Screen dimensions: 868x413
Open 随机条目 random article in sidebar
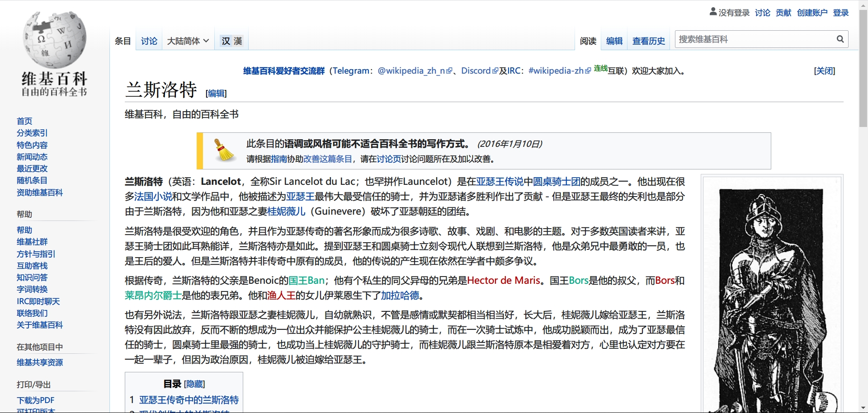point(32,180)
